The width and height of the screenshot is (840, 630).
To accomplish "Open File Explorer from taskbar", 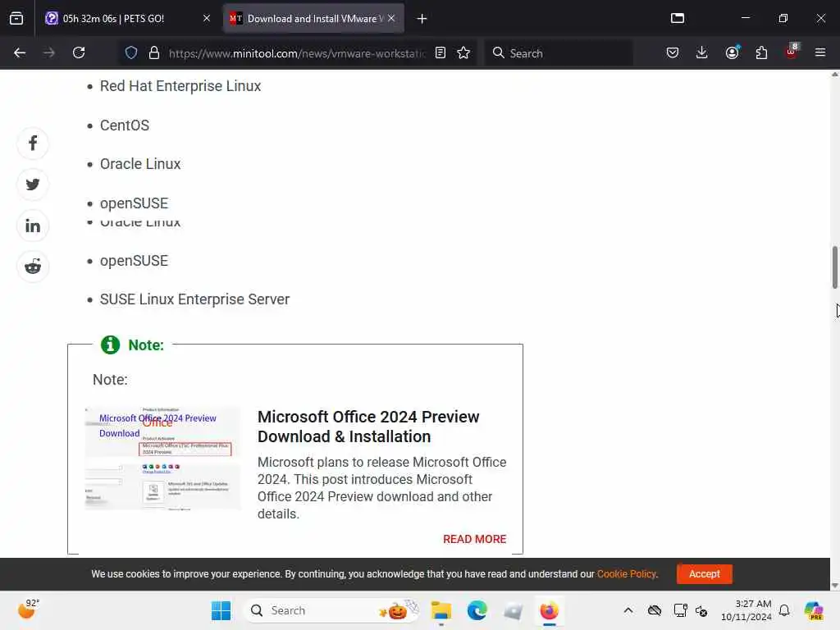I will coord(441,610).
